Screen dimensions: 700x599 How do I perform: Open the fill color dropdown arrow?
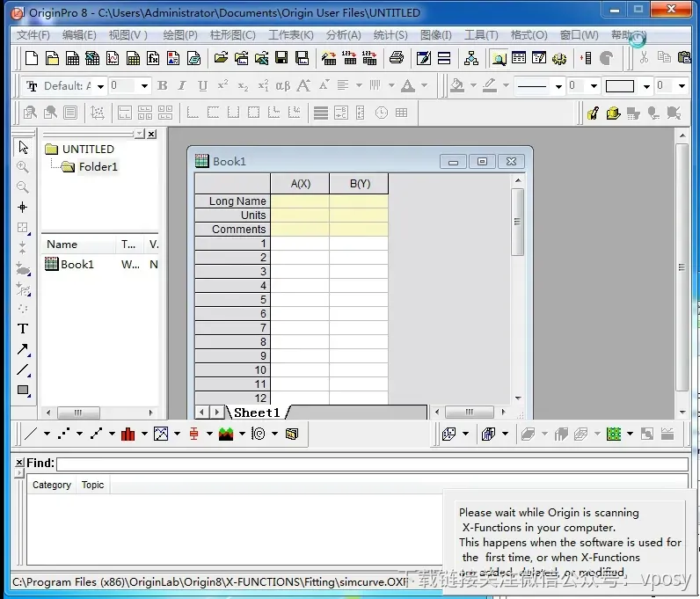click(473, 85)
